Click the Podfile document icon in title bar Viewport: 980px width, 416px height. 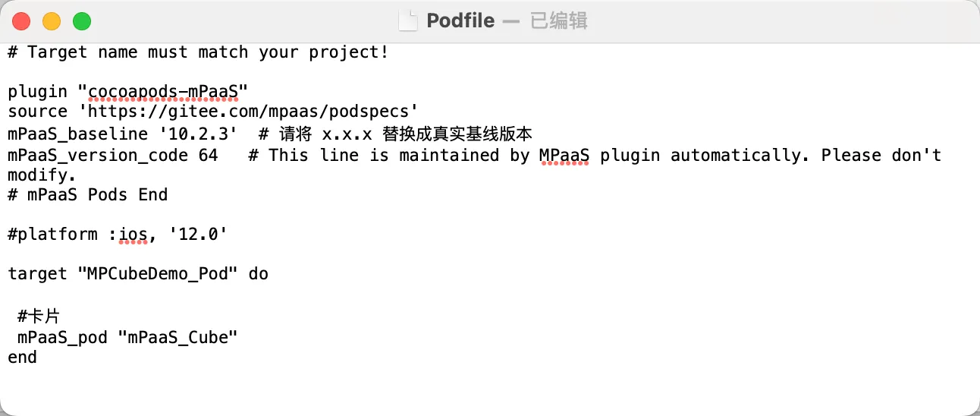408,20
